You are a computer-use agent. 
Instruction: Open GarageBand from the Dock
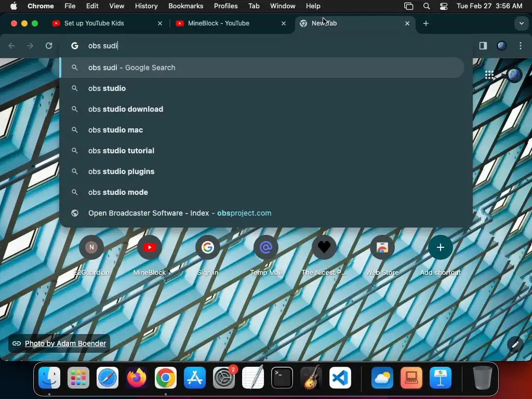click(311, 378)
